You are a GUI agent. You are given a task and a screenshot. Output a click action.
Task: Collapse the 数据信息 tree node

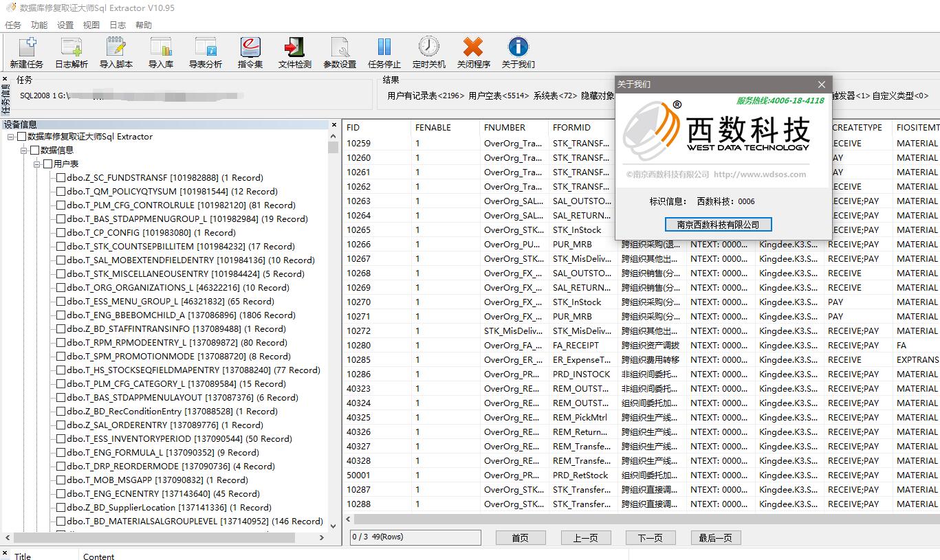click(x=24, y=150)
